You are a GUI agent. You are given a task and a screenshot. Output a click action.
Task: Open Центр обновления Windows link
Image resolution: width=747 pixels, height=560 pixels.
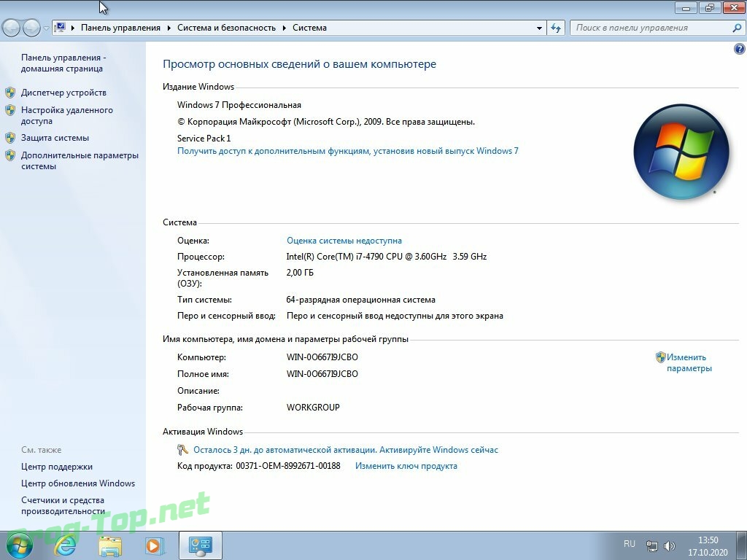pyautogui.click(x=77, y=483)
